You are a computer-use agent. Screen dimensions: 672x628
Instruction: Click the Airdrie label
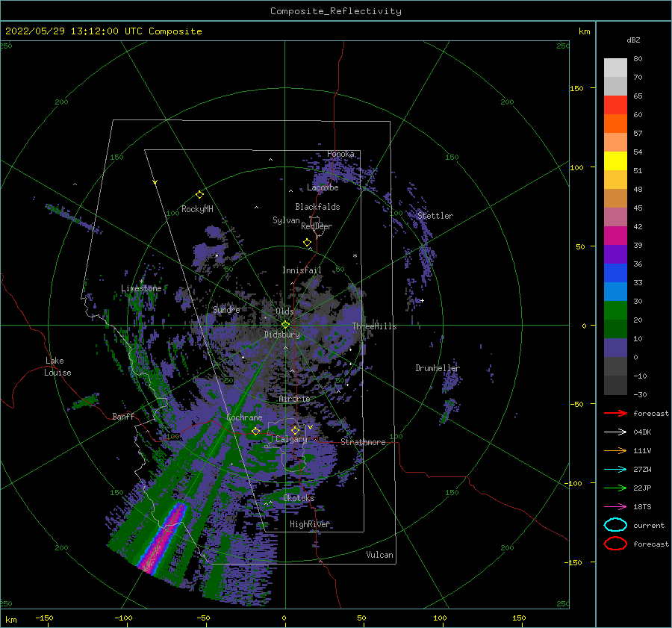pyautogui.click(x=294, y=399)
